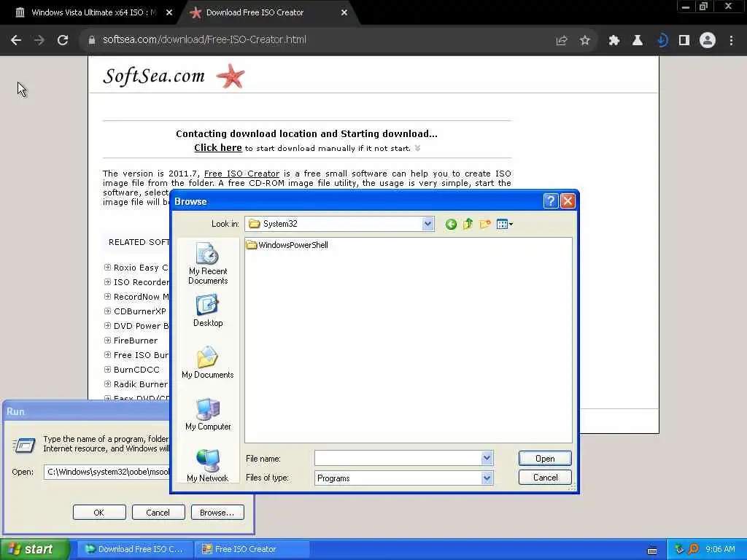
Task: Open the BurnCDCC related link
Action: pyautogui.click(x=136, y=370)
